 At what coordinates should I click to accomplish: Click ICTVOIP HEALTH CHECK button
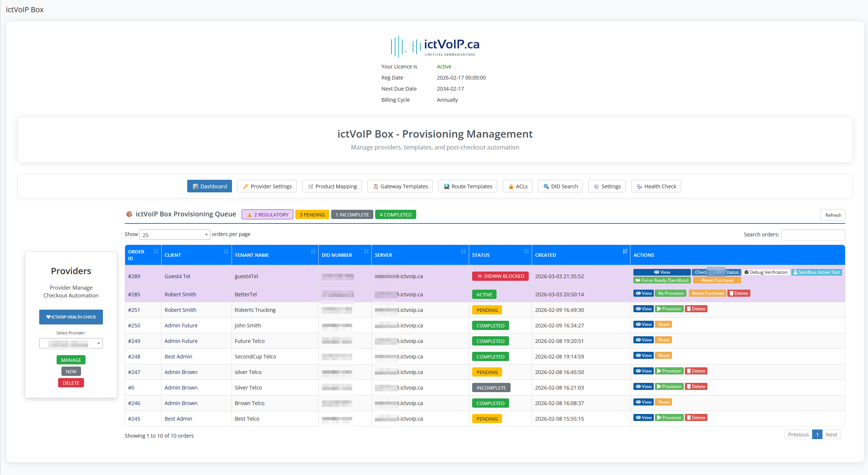click(x=71, y=317)
